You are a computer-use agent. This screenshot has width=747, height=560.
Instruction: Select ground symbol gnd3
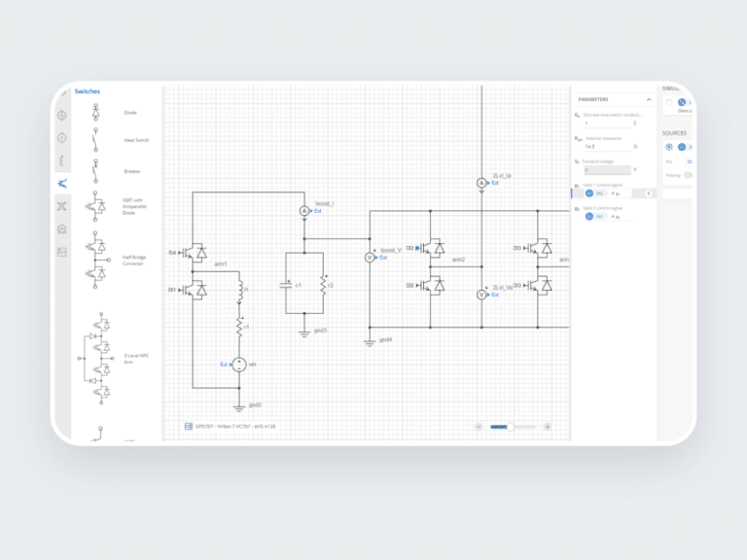(304, 332)
